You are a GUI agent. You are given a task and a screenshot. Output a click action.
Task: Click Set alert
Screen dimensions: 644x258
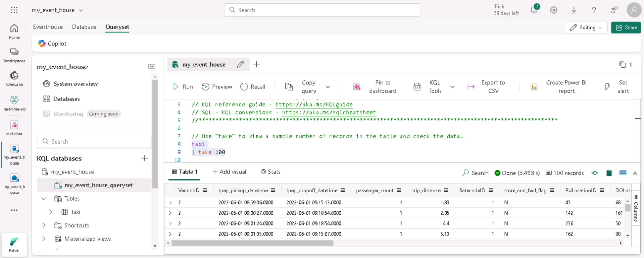point(617,87)
